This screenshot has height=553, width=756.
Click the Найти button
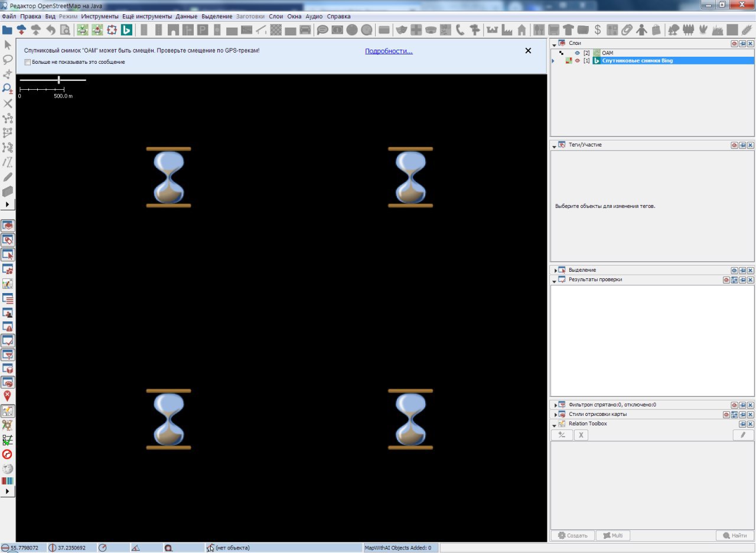735,536
